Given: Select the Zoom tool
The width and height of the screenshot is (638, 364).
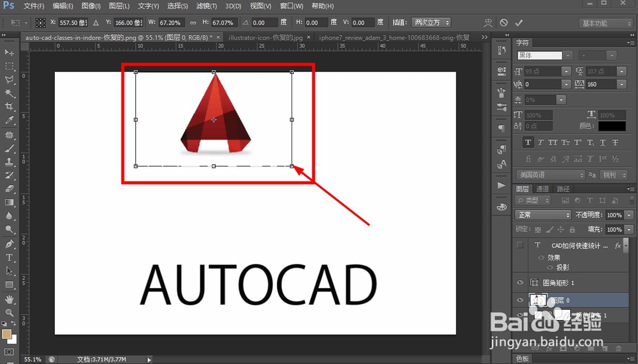Looking at the screenshot, I should click(x=9, y=313).
